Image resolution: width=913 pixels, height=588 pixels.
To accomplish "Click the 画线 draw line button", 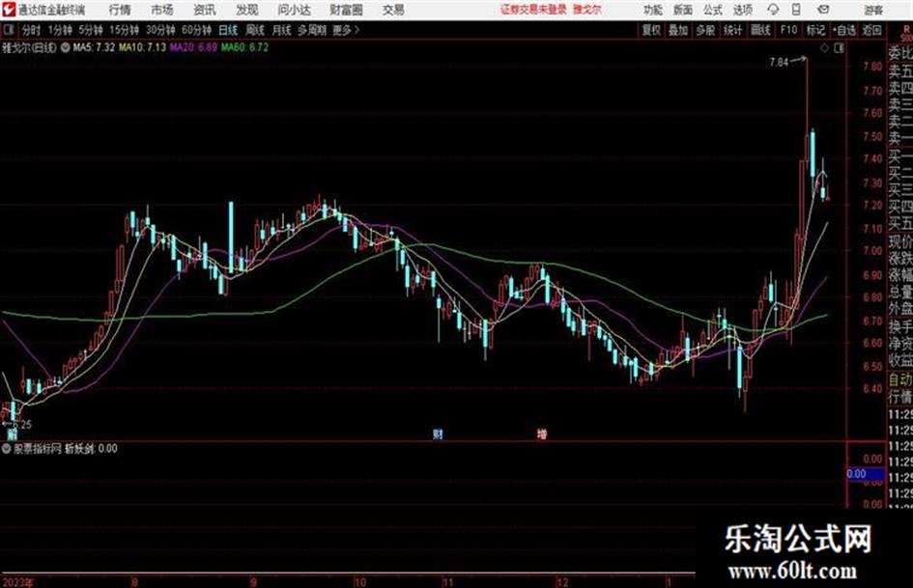I will (x=760, y=30).
